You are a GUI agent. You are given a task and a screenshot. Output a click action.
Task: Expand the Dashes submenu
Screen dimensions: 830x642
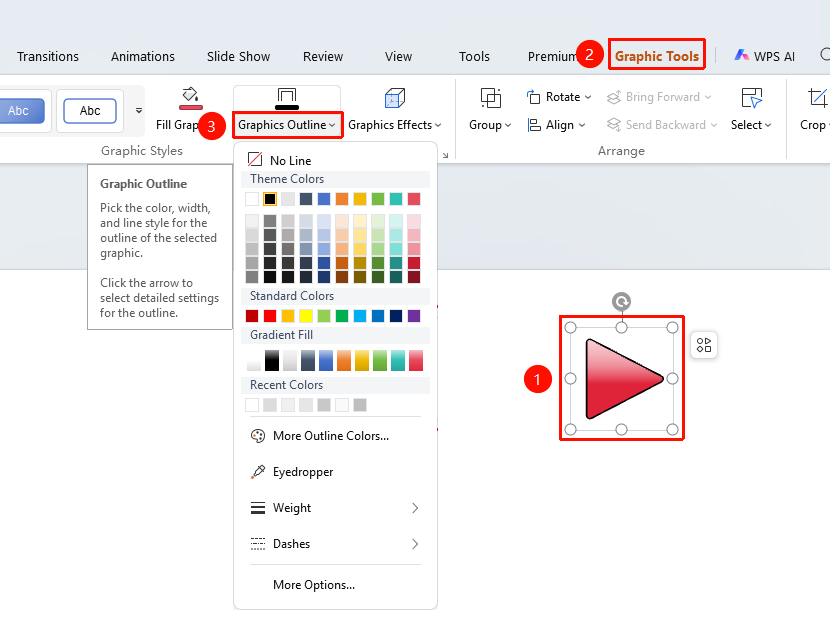coord(335,544)
